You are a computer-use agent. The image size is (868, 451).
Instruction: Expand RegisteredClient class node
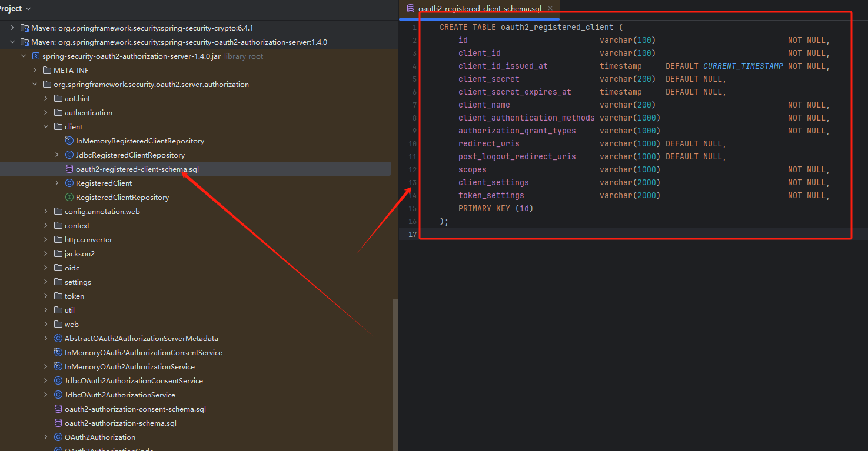[57, 183]
